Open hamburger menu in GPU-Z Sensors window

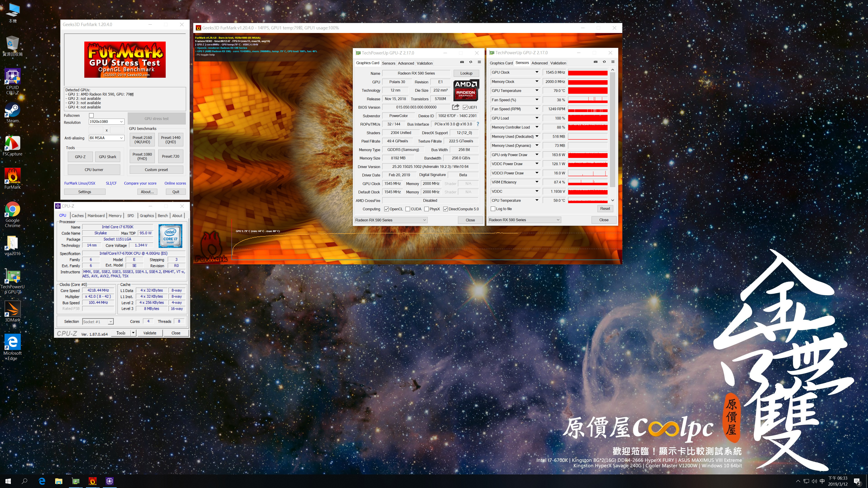pyautogui.click(x=613, y=62)
